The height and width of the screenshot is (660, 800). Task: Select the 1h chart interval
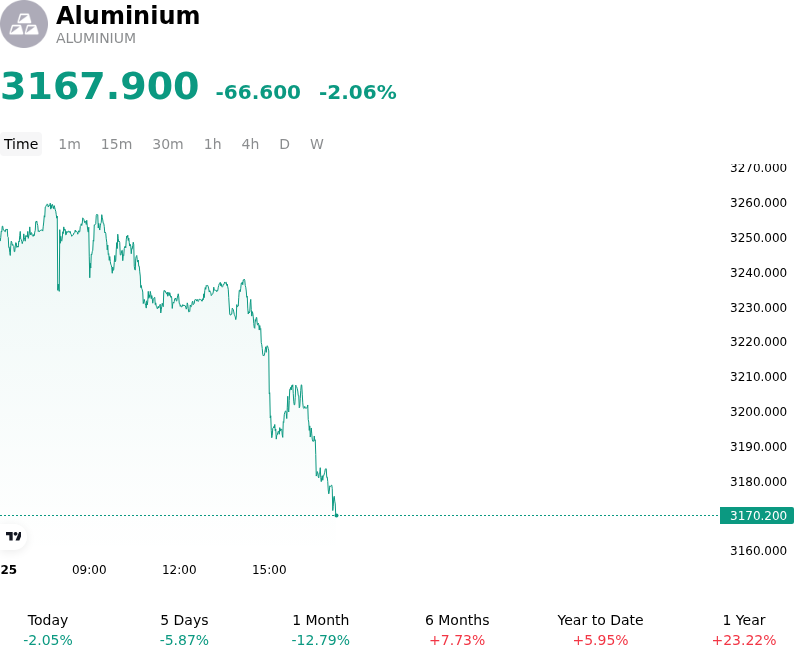[213, 144]
